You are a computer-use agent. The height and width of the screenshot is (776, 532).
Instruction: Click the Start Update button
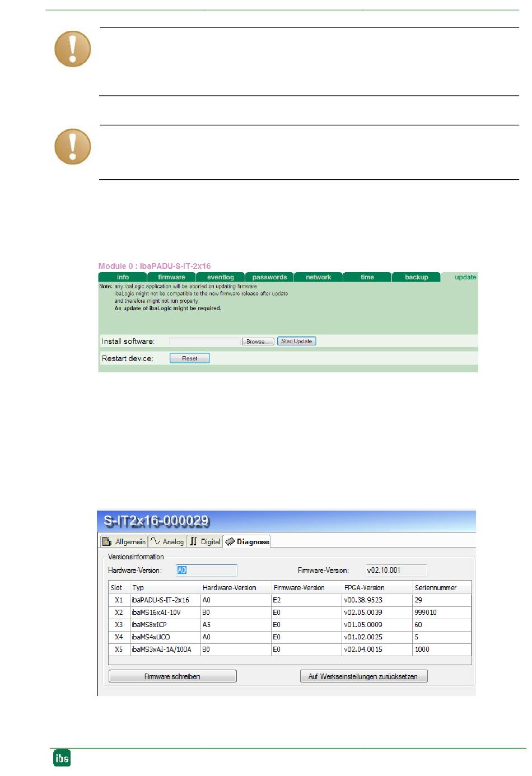tap(297, 341)
